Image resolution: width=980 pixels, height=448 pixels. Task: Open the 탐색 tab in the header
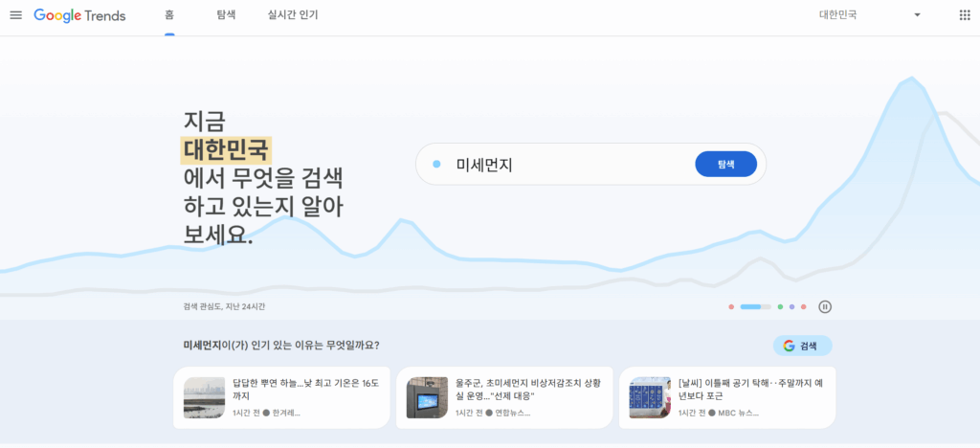[x=226, y=15]
